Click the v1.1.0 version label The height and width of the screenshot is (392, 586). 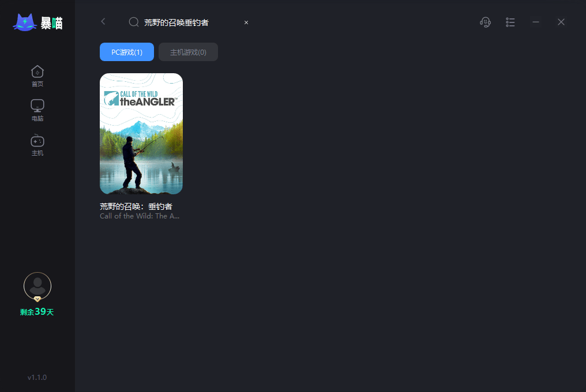click(37, 378)
